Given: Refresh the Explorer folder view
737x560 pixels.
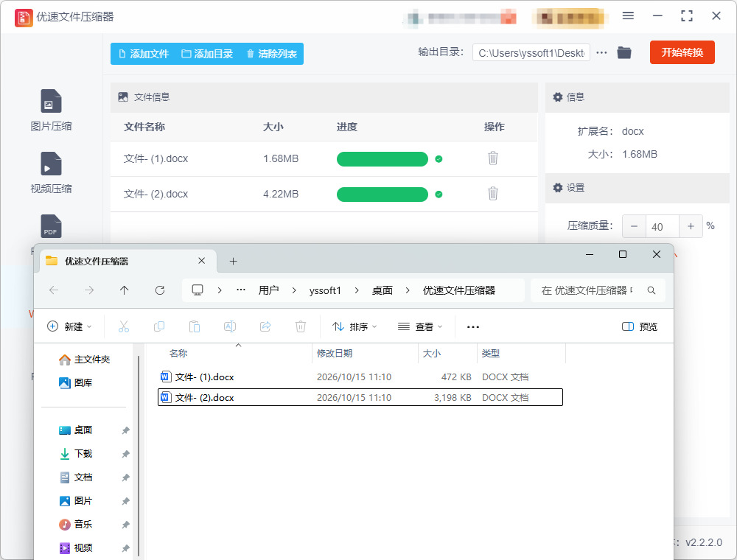Looking at the screenshot, I should [160, 290].
